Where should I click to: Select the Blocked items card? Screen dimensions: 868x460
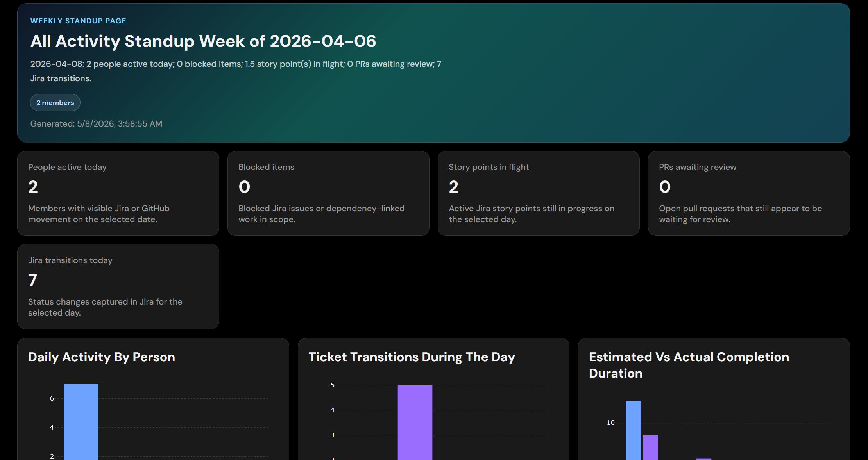coord(328,193)
